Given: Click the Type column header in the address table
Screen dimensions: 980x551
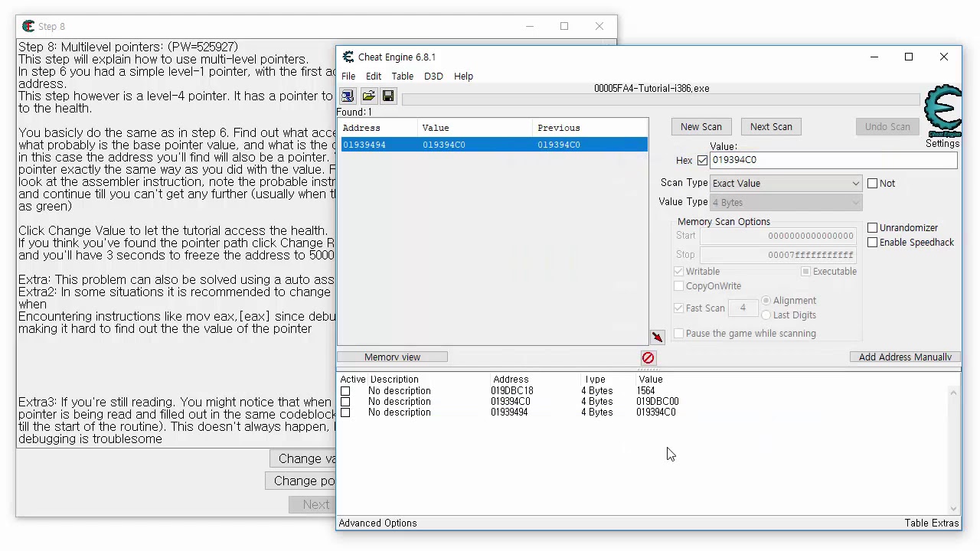Looking at the screenshot, I should pos(595,379).
